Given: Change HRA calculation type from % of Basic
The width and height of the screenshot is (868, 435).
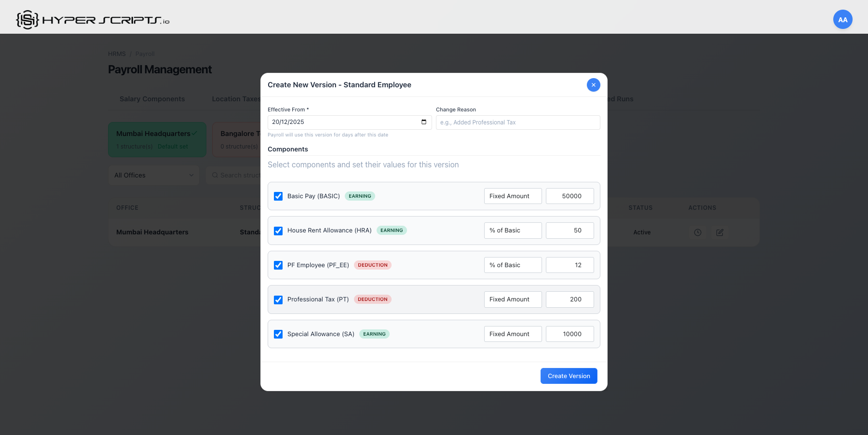Looking at the screenshot, I should 513,231.
